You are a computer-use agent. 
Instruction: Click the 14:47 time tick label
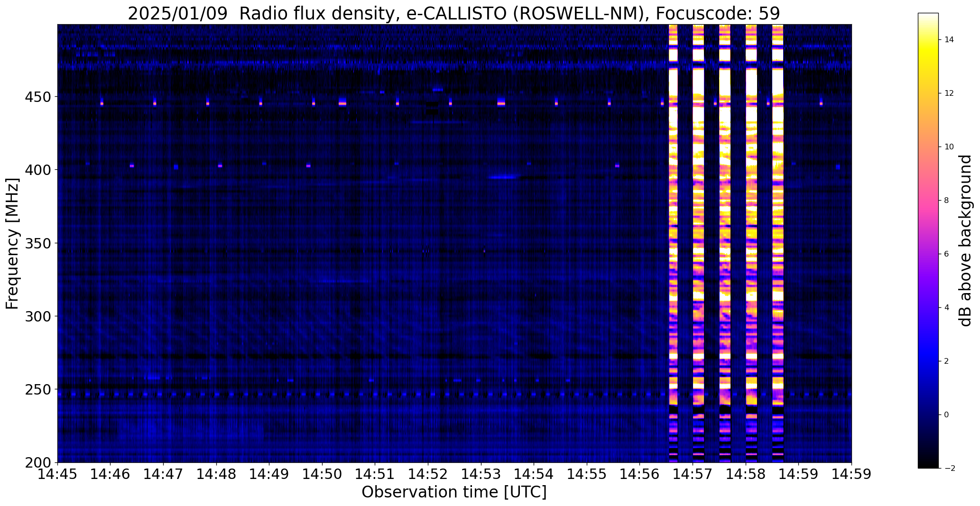point(164,474)
